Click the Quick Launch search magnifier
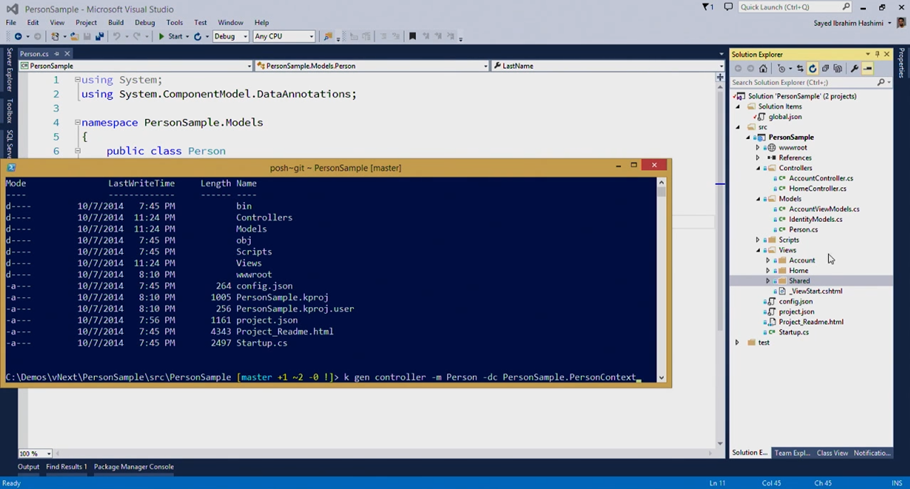910x489 pixels. click(x=846, y=7)
